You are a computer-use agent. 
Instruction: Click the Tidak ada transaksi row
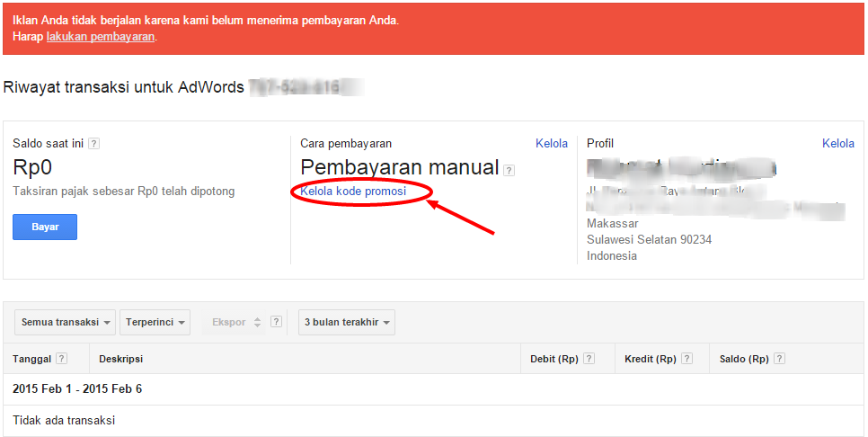[x=433, y=421]
